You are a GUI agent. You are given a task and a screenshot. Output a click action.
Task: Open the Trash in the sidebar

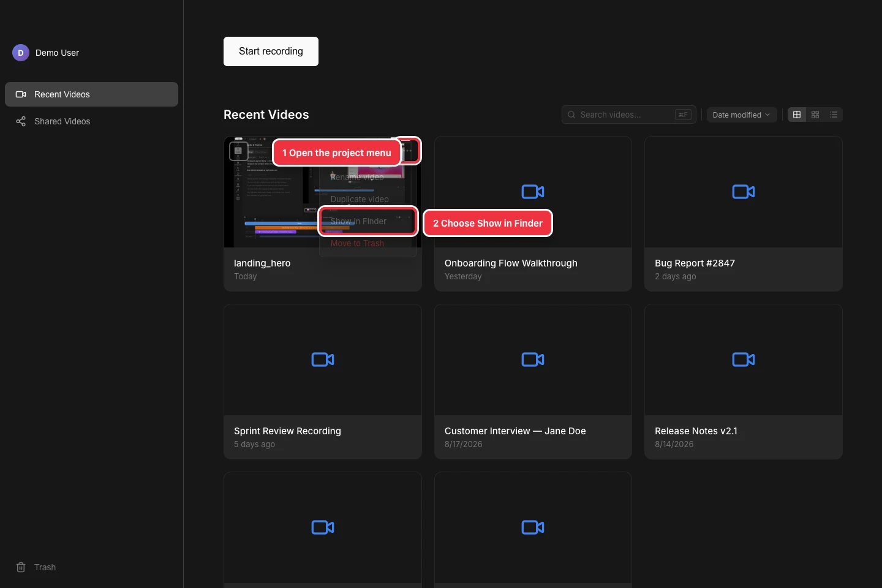pos(91,567)
